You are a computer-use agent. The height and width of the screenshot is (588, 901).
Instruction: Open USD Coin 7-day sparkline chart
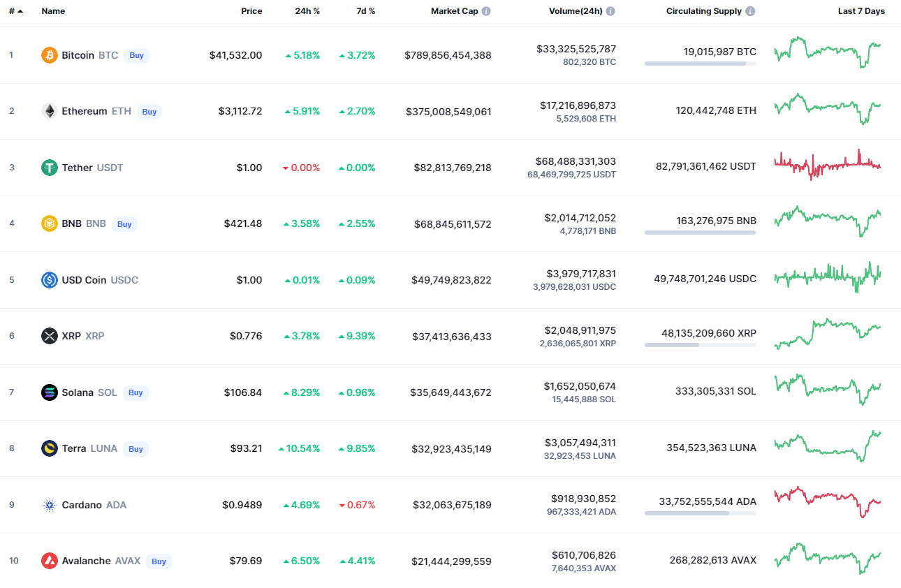[x=828, y=277]
